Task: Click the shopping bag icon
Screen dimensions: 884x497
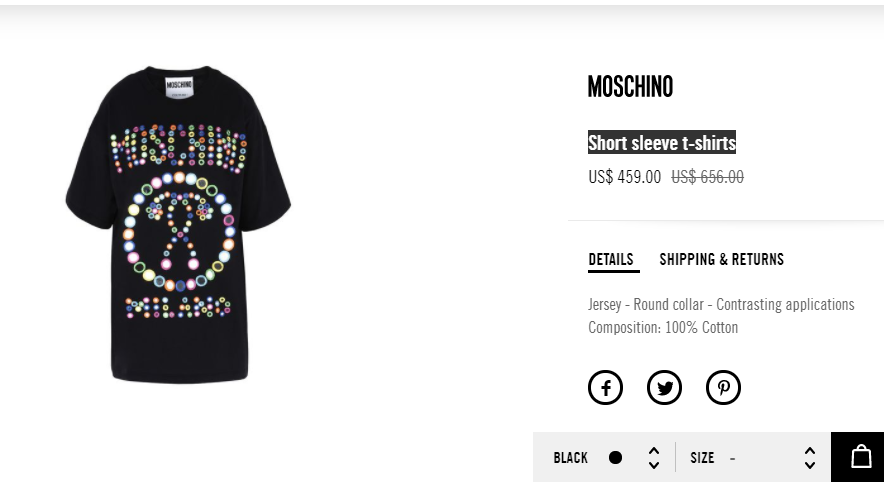Action: coord(860,457)
